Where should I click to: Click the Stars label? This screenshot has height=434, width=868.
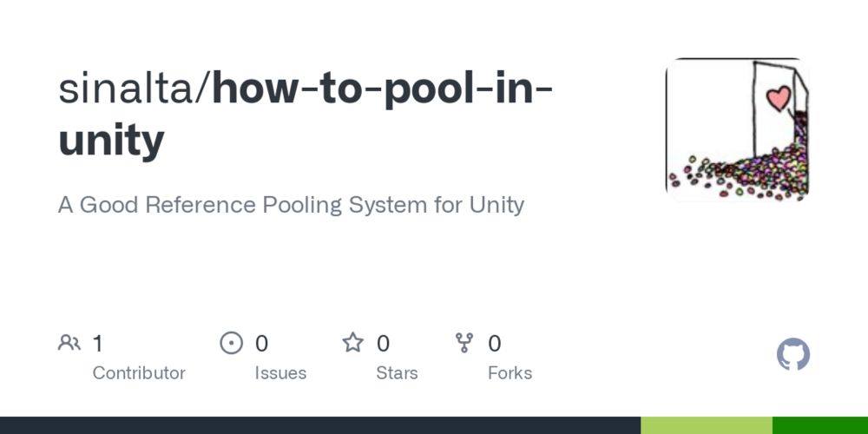(x=397, y=373)
